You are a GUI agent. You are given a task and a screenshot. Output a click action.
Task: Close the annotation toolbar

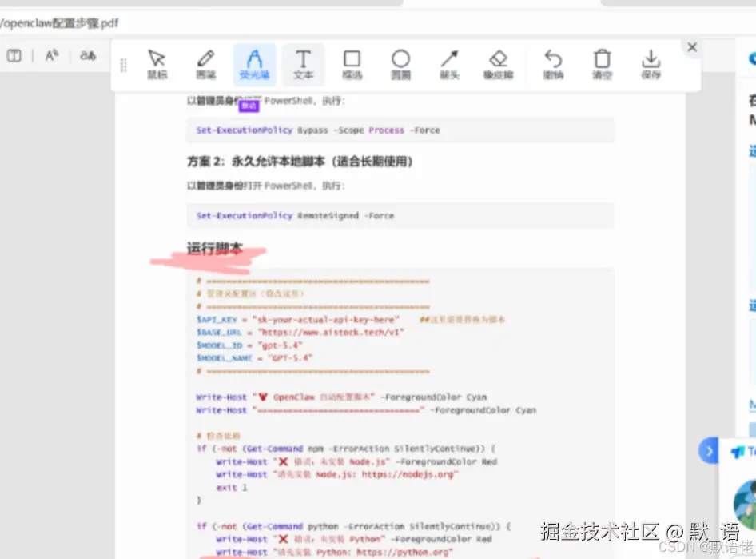(692, 47)
